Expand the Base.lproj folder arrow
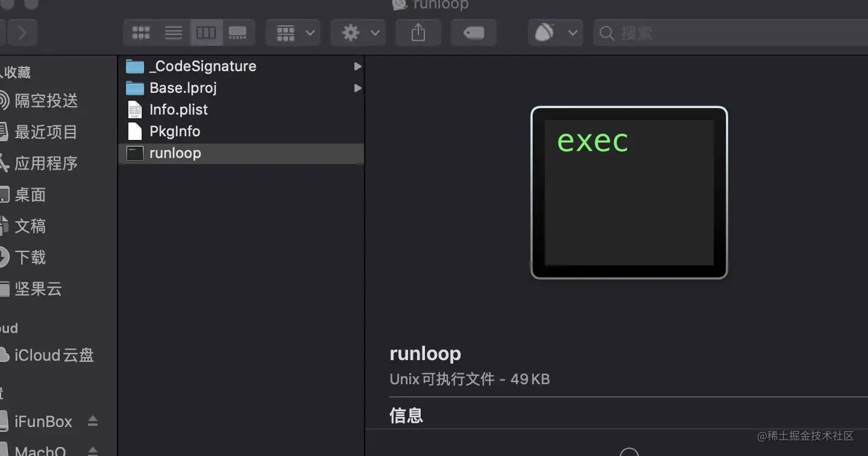The image size is (868, 456). tap(357, 88)
